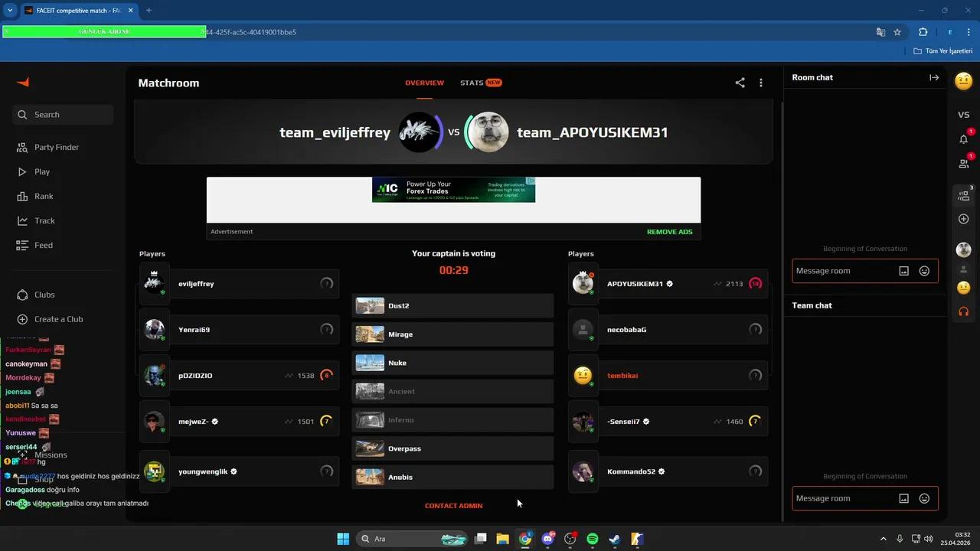Open Yenrai69's player profile
The height and width of the screenshot is (551, 980).
[x=194, y=330]
